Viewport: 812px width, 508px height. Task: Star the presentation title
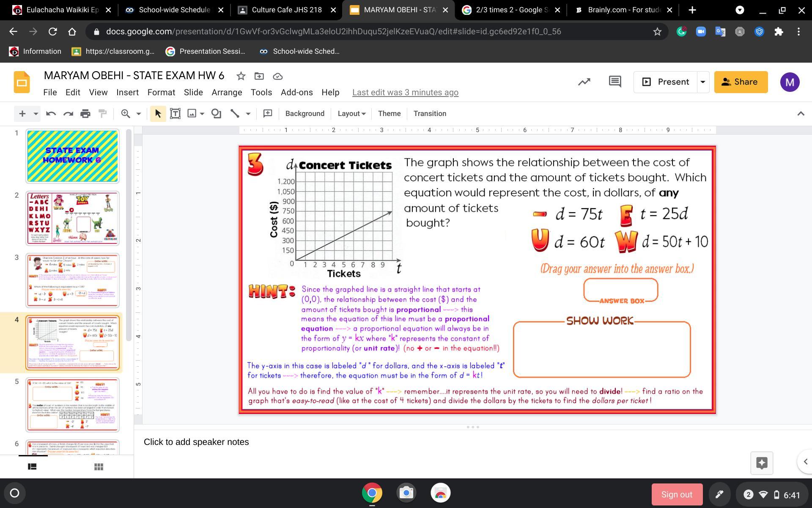(x=241, y=76)
